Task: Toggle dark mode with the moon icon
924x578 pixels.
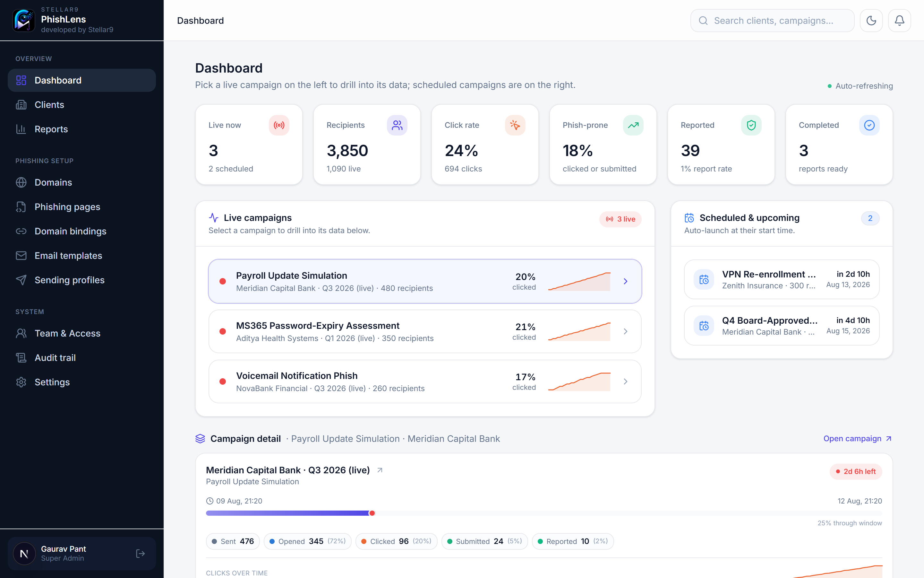Action: pyautogui.click(x=871, y=20)
